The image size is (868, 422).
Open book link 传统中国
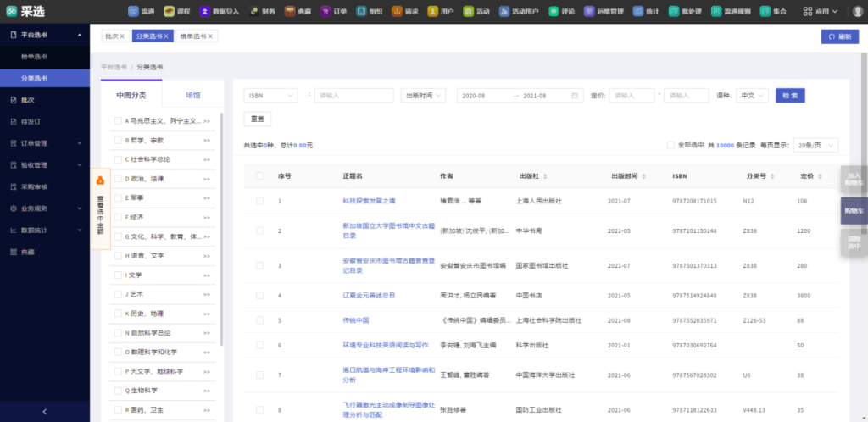356,320
